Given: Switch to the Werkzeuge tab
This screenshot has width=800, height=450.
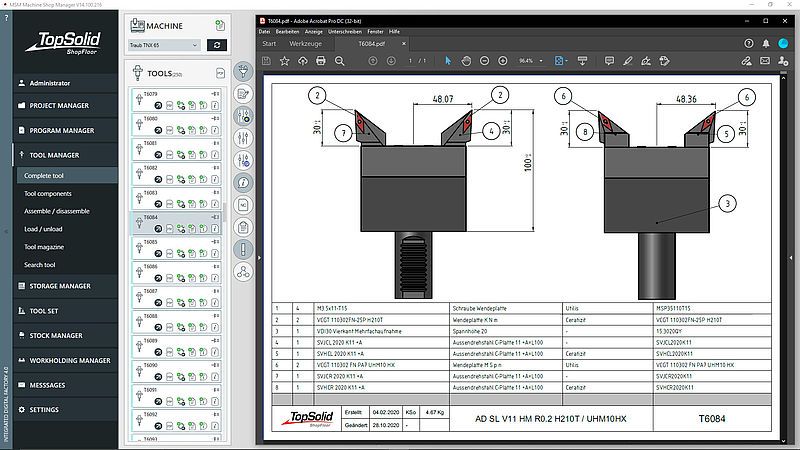Looking at the screenshot, I should pyautogui.click(x=306, y=44).
